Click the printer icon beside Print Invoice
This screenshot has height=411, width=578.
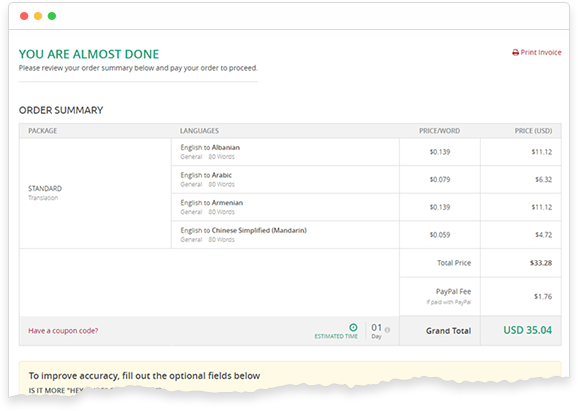515,53
